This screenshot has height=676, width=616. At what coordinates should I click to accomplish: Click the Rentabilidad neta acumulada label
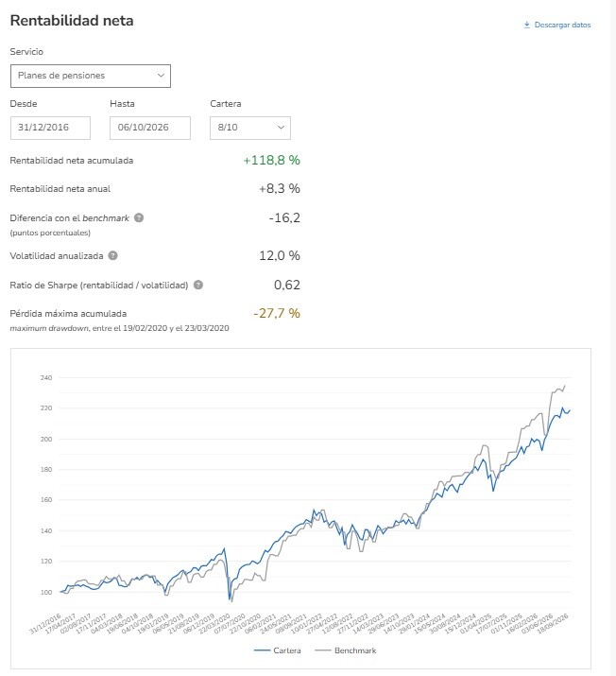[72, 161]
